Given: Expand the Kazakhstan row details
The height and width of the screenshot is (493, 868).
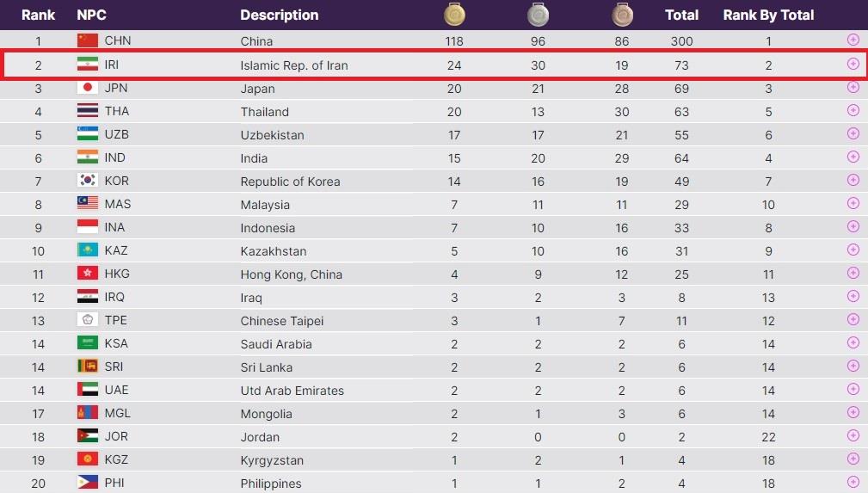Looking at the screenshot, I should [853, 250].
